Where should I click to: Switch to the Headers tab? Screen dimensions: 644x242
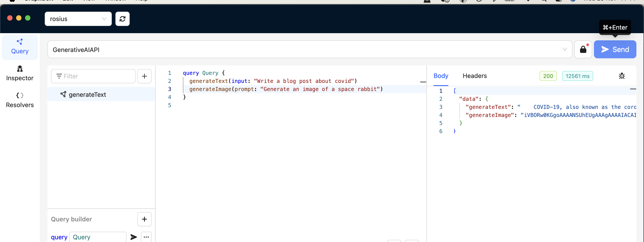point(475,76)
